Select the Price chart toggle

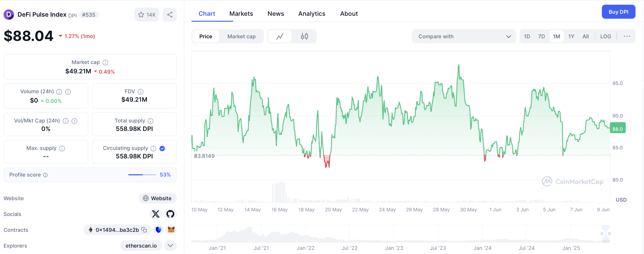(x=206, y=36)
